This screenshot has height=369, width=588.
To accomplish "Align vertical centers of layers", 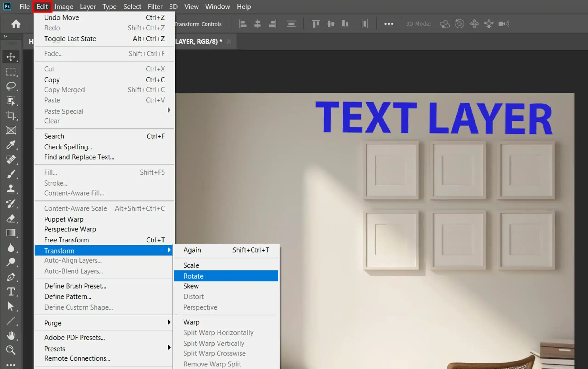I will click(331, 24).
